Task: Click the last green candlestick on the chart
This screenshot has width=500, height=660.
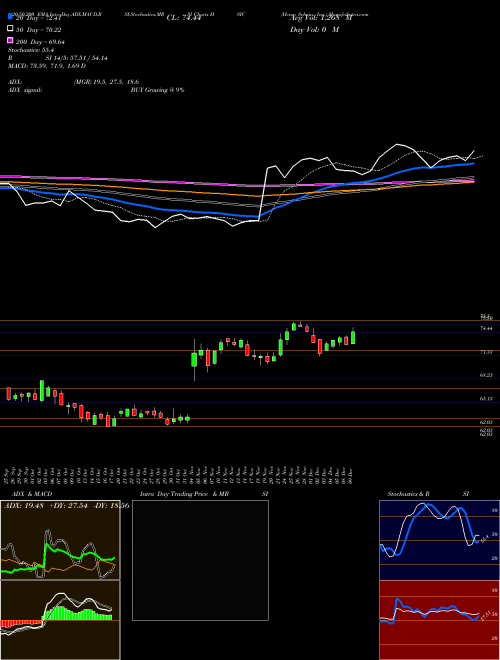Action: pos(353,337)
